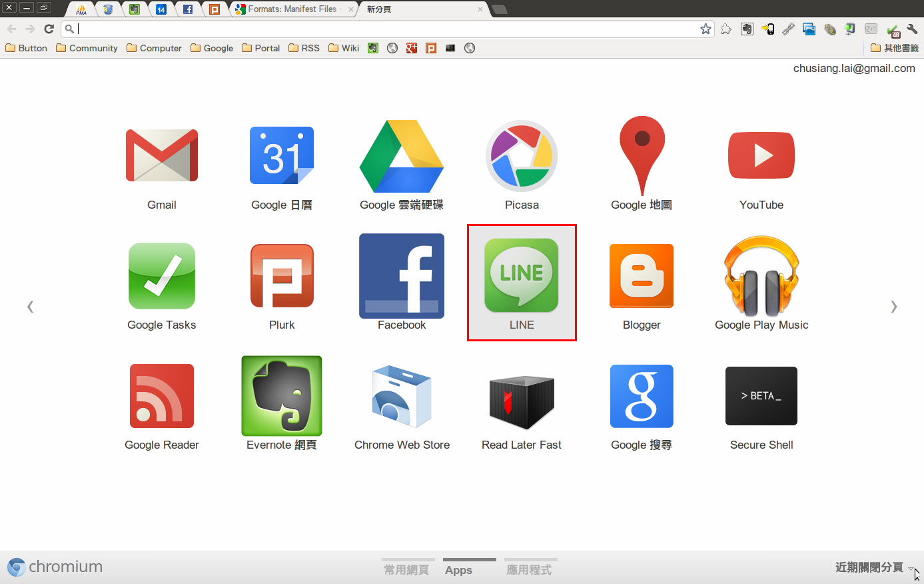924x584 pixels.
Task: Go forward to the next page
Action: [x=30, y=29]
